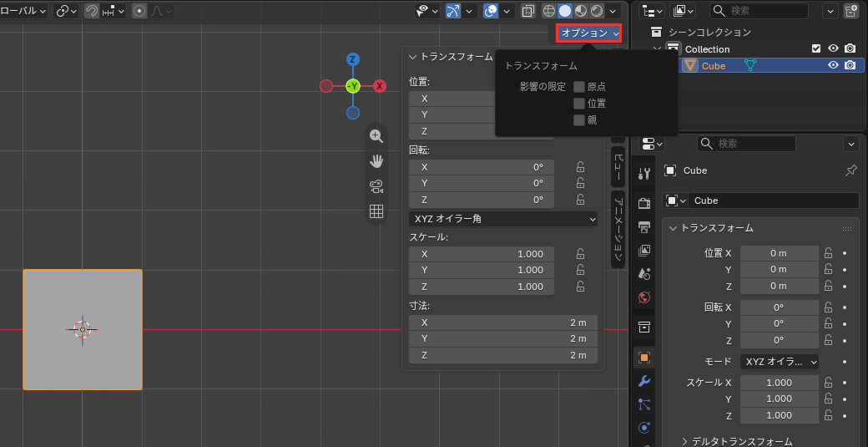Open gizmos options dropdown arrow
This screenshot has width=868, height=447.
(x=469, y=11)
